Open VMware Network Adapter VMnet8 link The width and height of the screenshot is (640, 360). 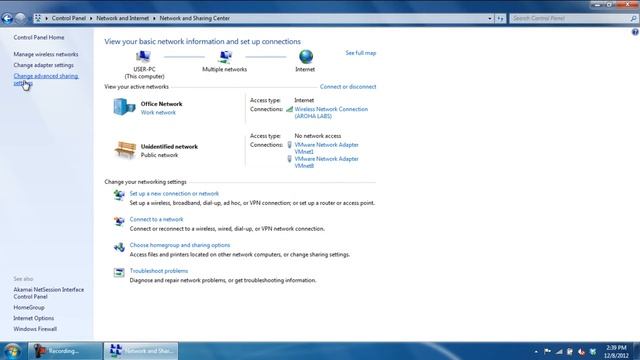pyautogui.click(x=327, y=162)
